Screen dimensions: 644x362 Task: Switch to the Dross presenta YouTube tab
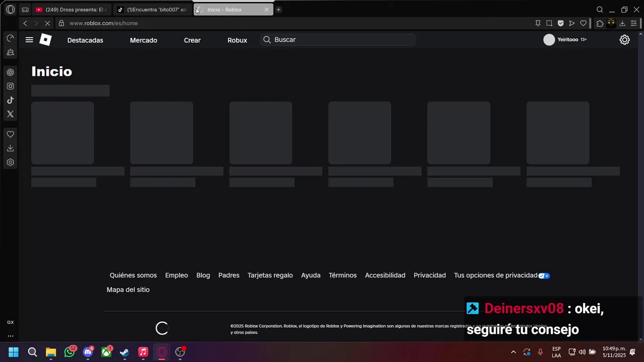[71, 10]
